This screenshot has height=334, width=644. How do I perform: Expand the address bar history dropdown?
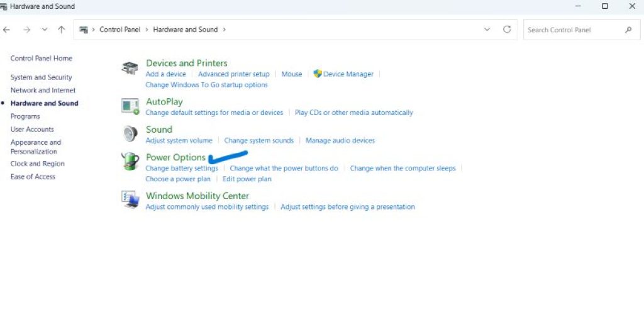click(x=487, y=30)
